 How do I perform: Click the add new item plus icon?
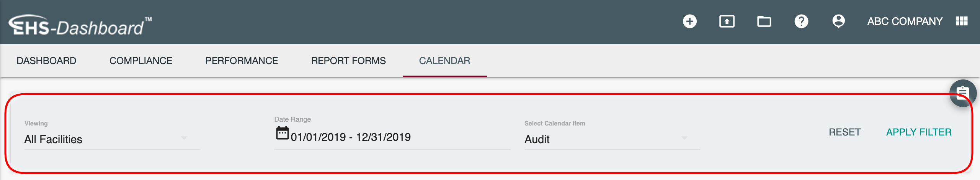689,21
